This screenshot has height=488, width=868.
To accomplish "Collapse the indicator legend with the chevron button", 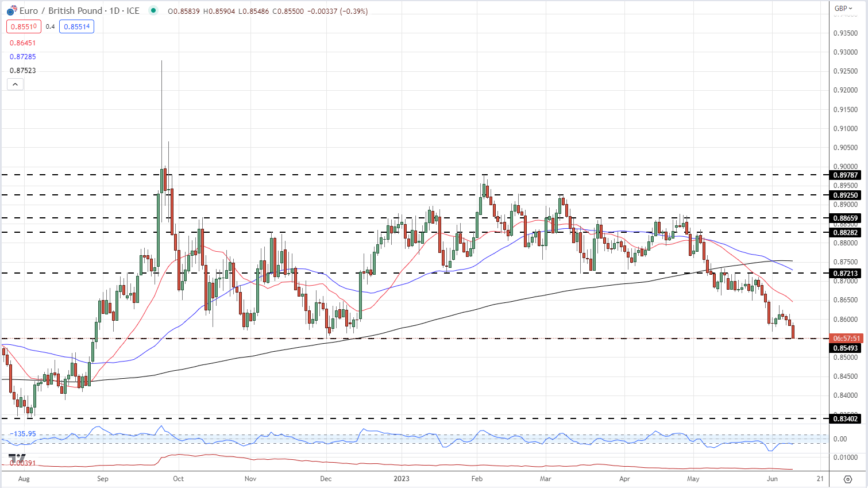I will pos(15,84).
